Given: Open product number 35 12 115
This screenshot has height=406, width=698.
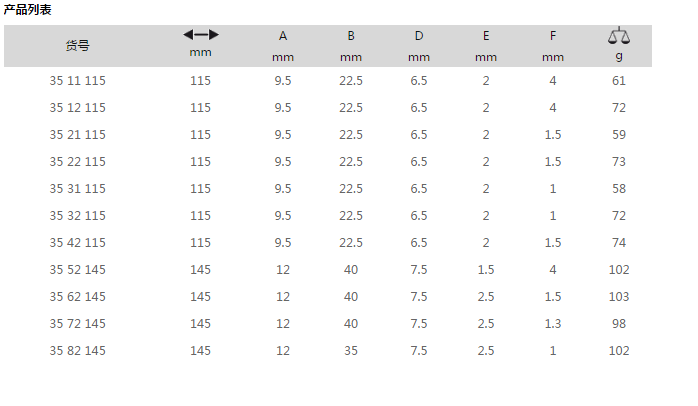Looking at the screenshot, I should 77,108.
